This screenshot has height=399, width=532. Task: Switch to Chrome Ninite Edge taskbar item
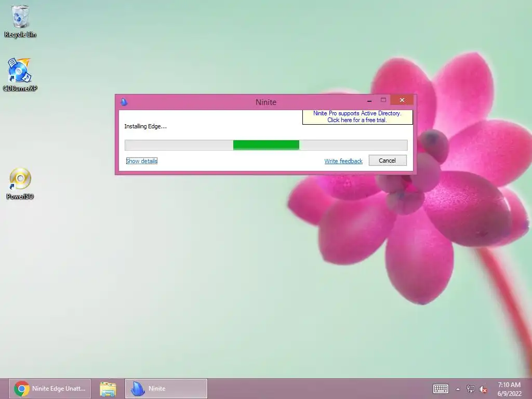click(x=50, y=389)
